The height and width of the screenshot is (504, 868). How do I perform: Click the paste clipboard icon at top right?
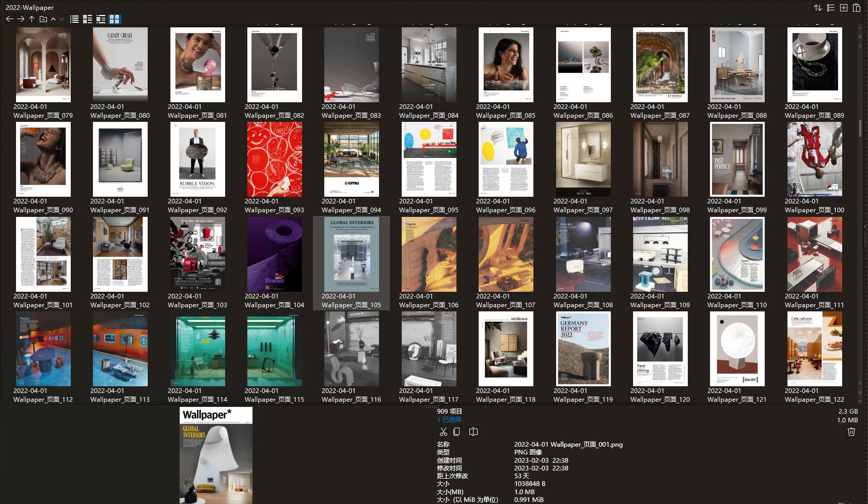pos(857,8)
